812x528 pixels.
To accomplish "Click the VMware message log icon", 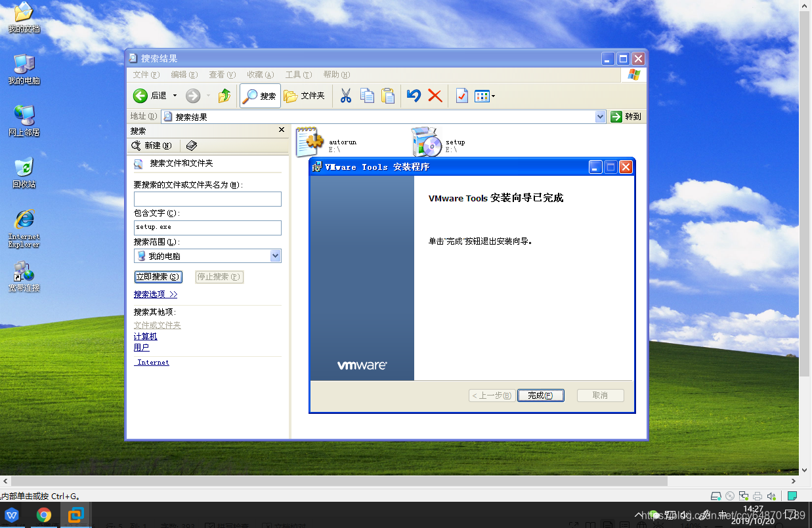I will coord(792,496).
